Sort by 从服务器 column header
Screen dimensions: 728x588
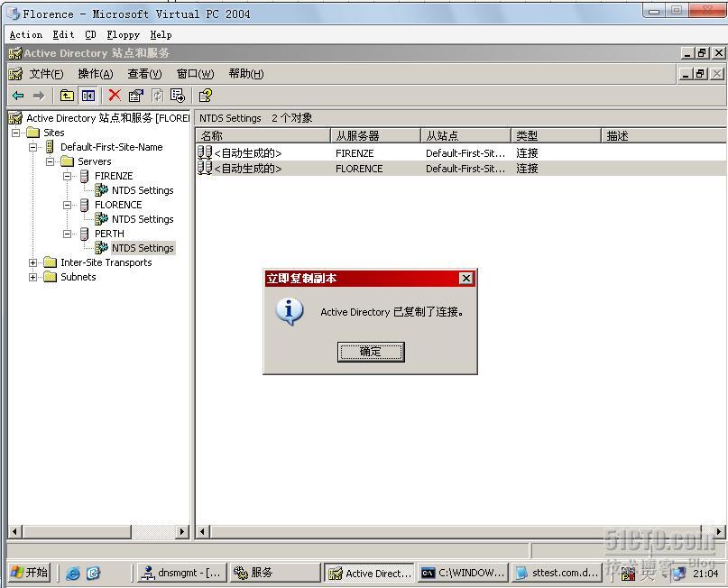click(375, 135)
